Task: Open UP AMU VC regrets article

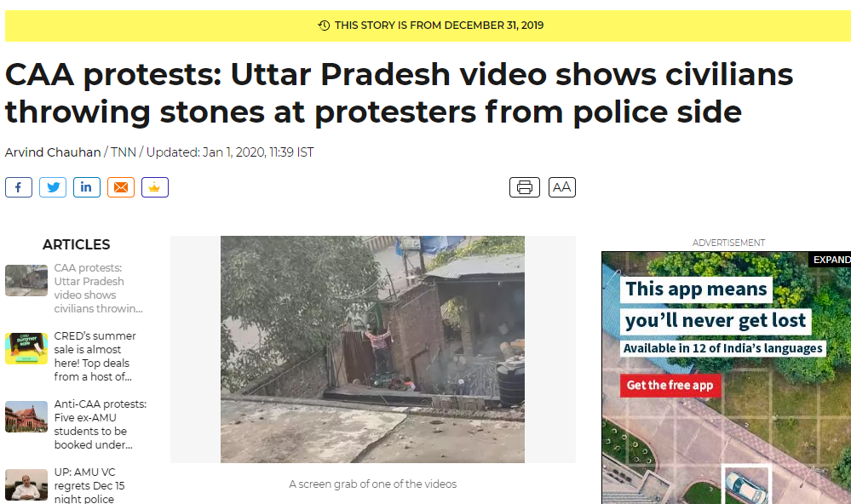Action: [89, 485]
